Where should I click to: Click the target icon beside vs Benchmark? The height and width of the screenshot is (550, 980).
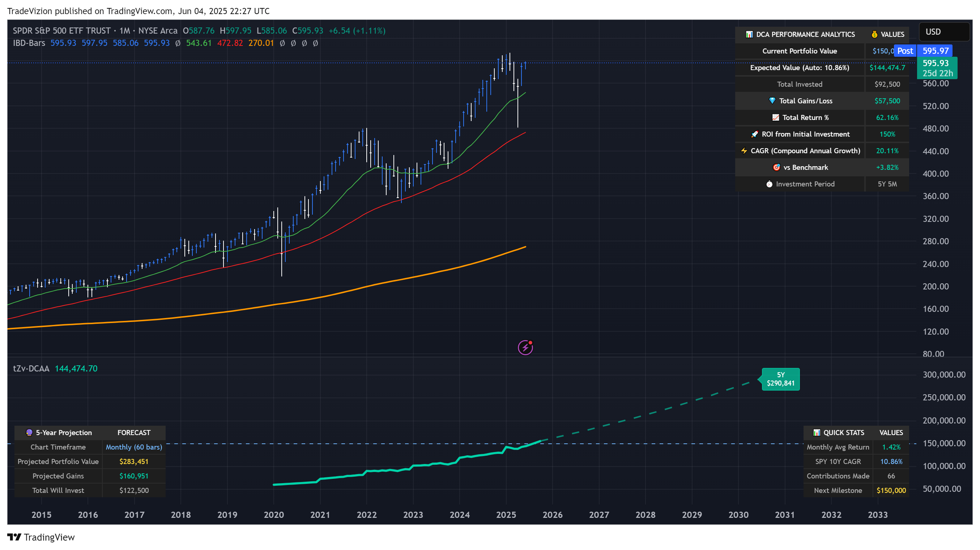coord(776,167)
